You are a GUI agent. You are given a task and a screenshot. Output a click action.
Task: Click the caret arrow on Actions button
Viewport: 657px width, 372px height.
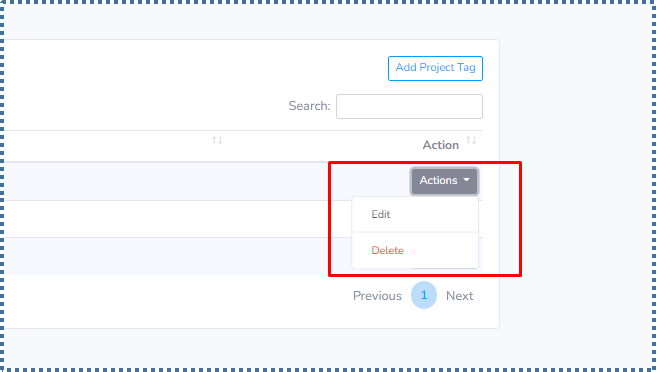coord(466,180)
